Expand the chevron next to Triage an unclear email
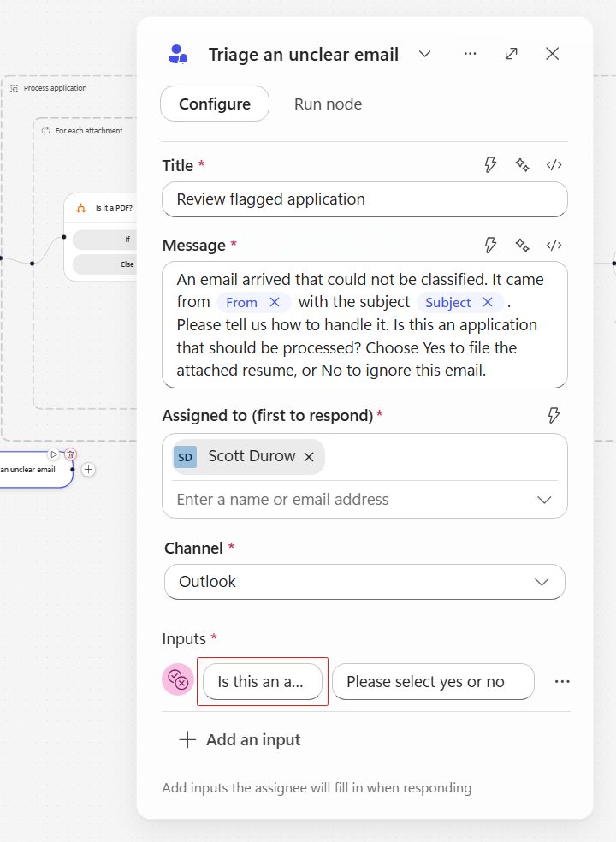This screenshot has width=616, height=842. [x=425, y=54]
